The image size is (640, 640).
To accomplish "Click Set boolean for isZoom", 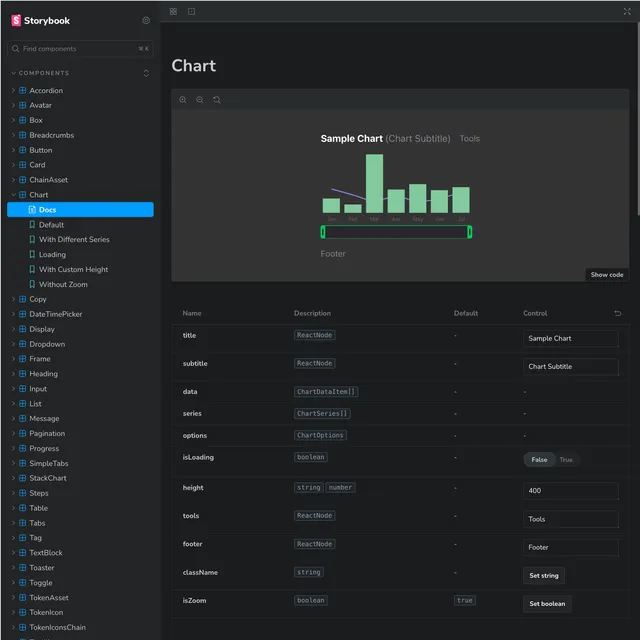I will pos(547,604).
